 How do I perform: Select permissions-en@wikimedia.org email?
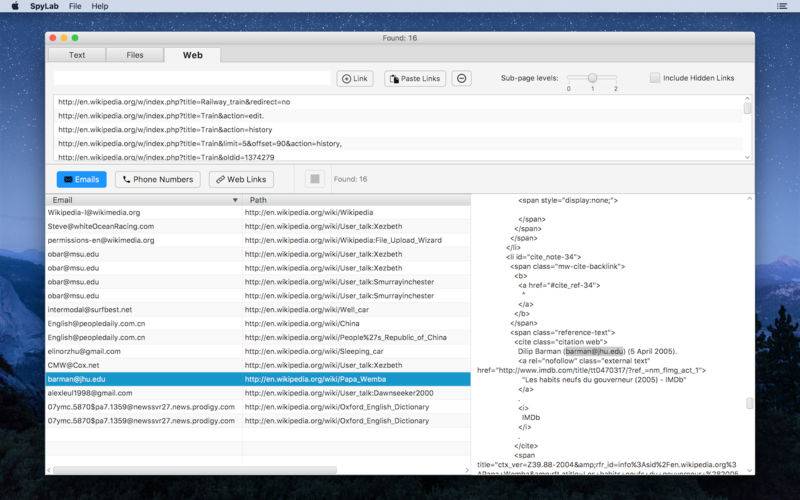[x=101, y=240]
